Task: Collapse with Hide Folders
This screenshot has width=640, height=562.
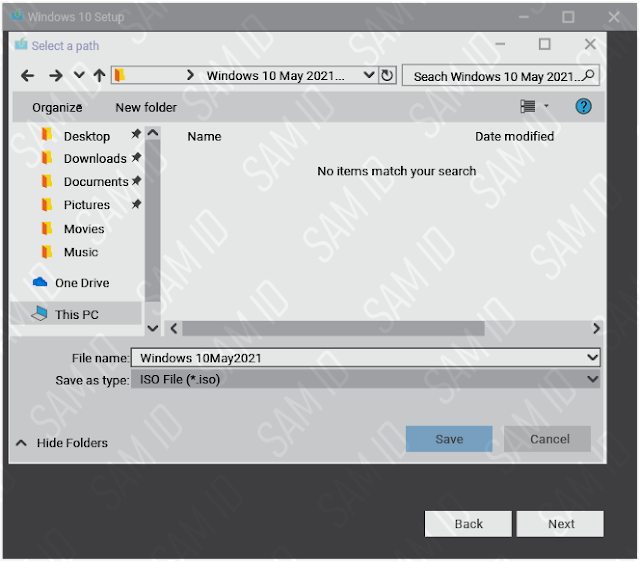Action: point(62,443)
